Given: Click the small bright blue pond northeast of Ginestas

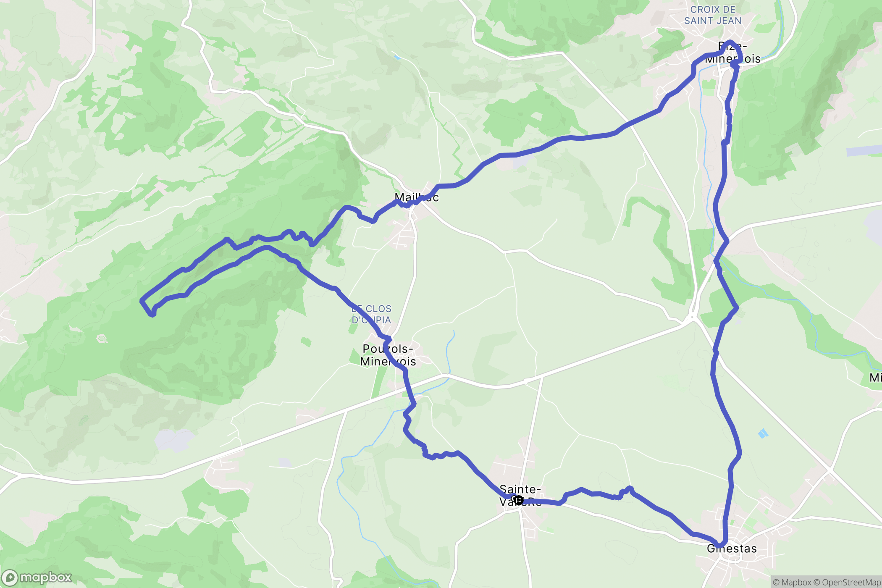Looking at the screenshot, I should coord(763,433).
